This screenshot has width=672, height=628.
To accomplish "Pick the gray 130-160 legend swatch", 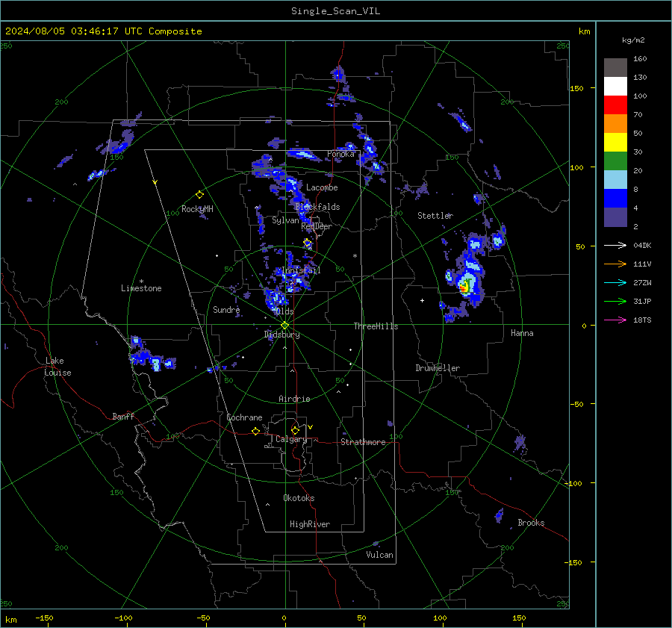I will [x=615, y=68].
